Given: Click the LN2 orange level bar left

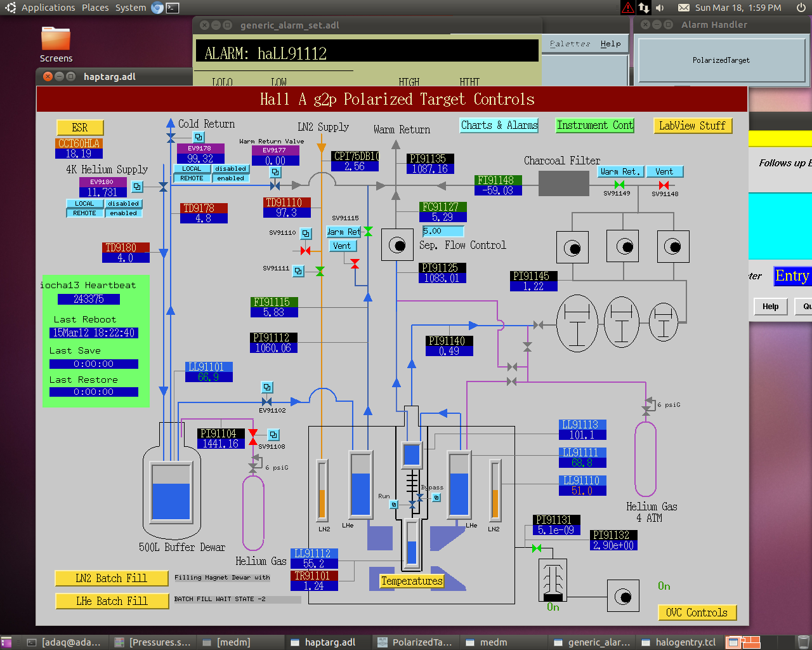Looking at the screenshot, I should [x=322, y=489].
